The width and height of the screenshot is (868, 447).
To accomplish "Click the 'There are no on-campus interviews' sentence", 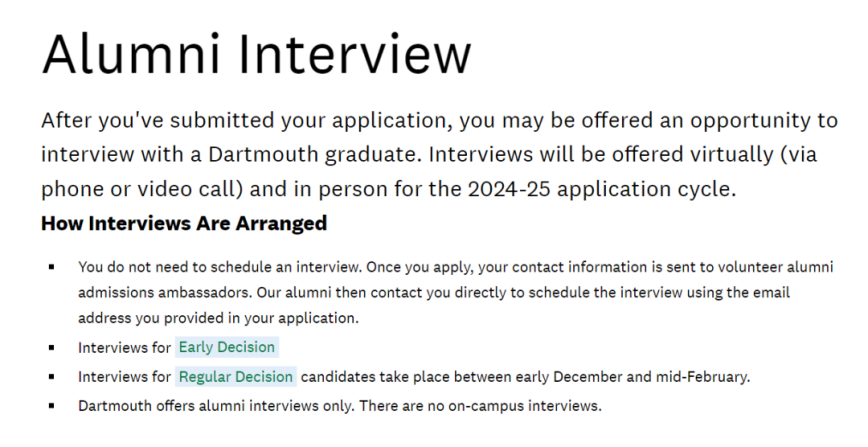I will (x=480, y=406).
